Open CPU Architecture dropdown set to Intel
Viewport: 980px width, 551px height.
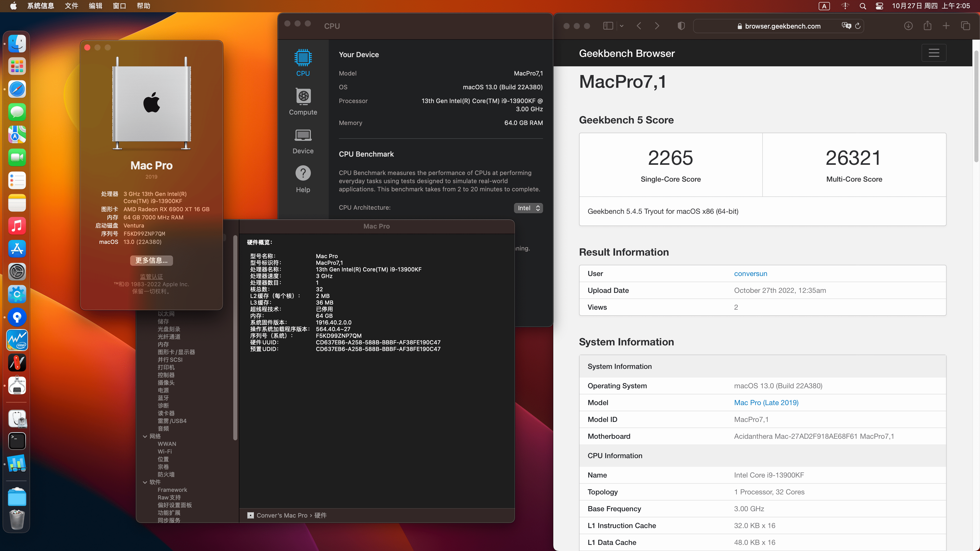pyautogui.click(x=528, y=208)
